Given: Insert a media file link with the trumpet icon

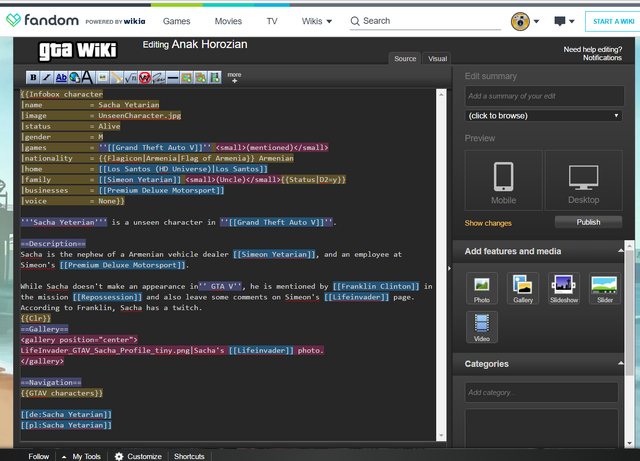Looking at the screenshot, I should tap(116, 78).
